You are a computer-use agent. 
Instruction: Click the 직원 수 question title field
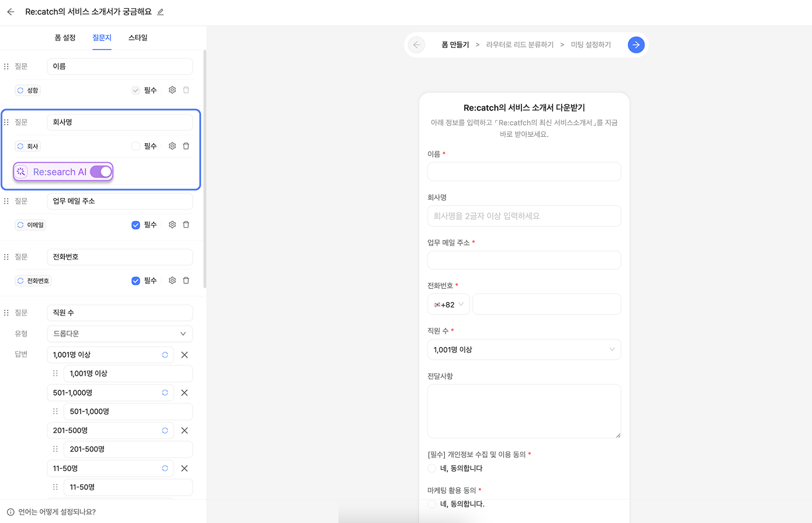tap(120, 313)
